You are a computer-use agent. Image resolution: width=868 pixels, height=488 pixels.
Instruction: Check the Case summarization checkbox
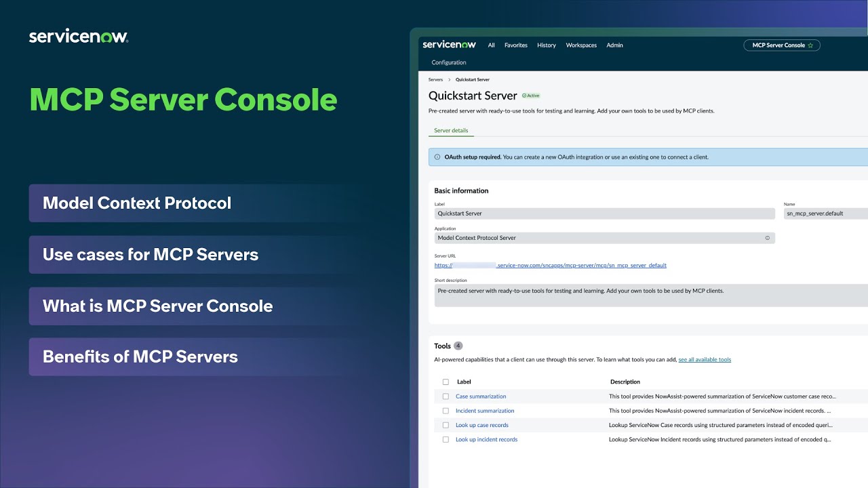(446, 396)
